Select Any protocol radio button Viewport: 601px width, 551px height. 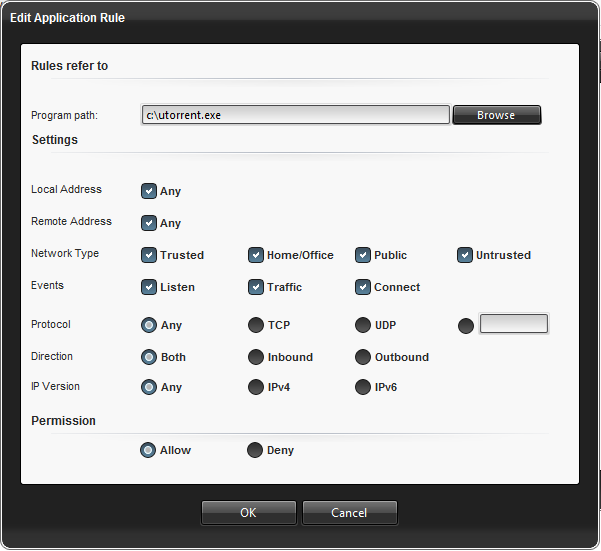click(x=149, y=325)
